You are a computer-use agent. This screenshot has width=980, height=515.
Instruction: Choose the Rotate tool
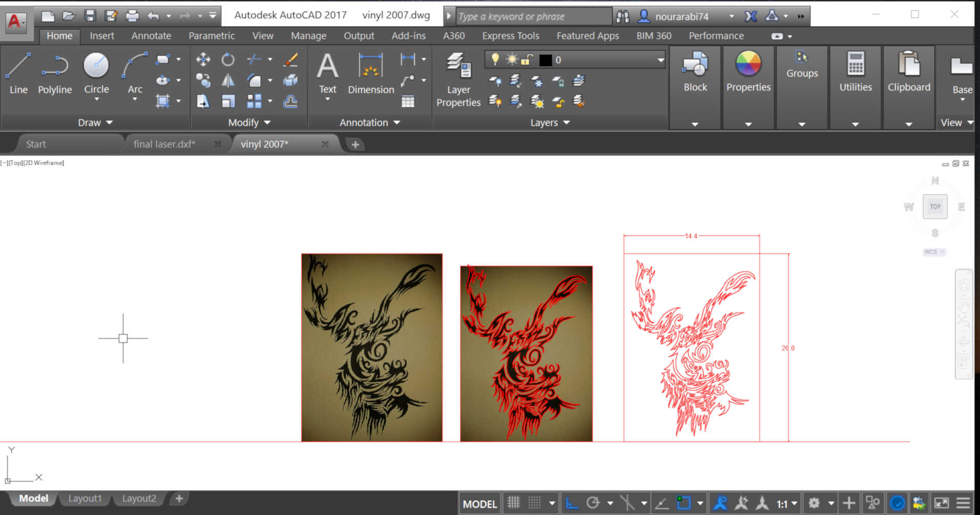[x=228, y=59]
